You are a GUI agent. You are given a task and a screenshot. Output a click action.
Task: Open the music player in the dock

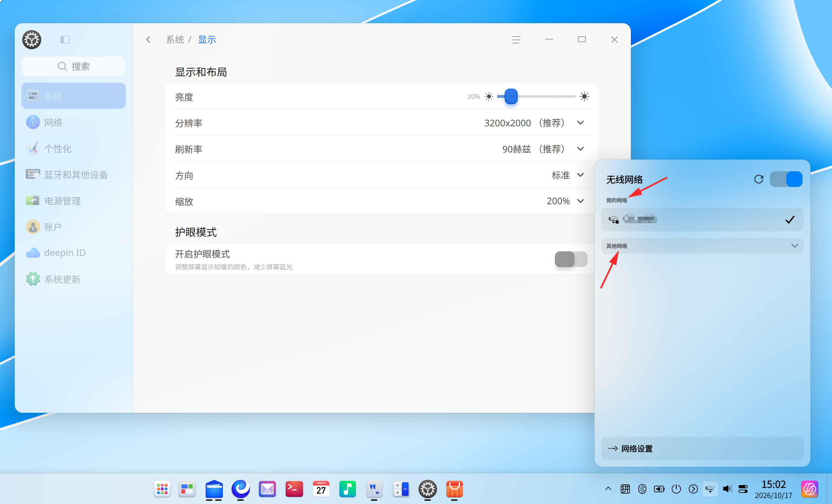(x=347, y=489)
